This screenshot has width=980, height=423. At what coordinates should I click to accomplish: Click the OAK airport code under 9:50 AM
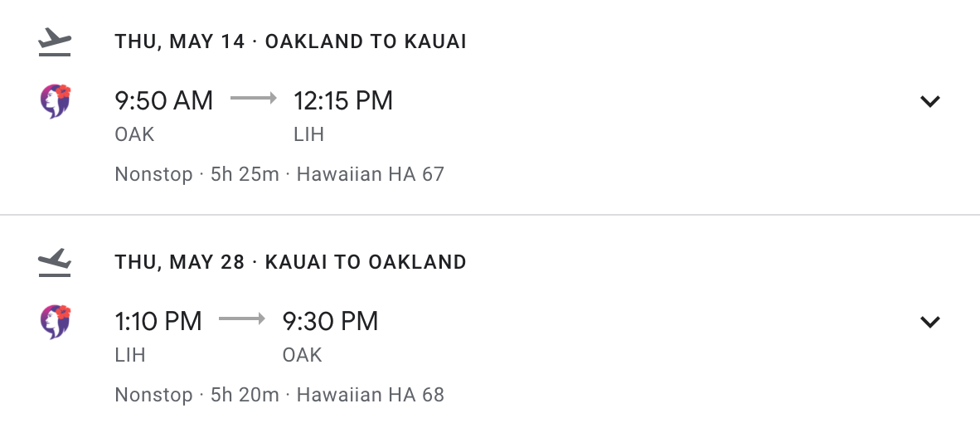[134, 134]
